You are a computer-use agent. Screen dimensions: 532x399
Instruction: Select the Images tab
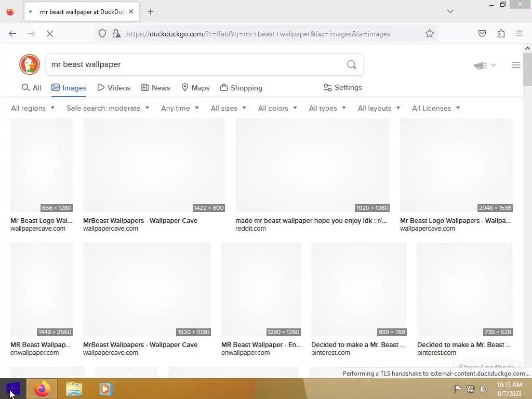click(69, 88)
